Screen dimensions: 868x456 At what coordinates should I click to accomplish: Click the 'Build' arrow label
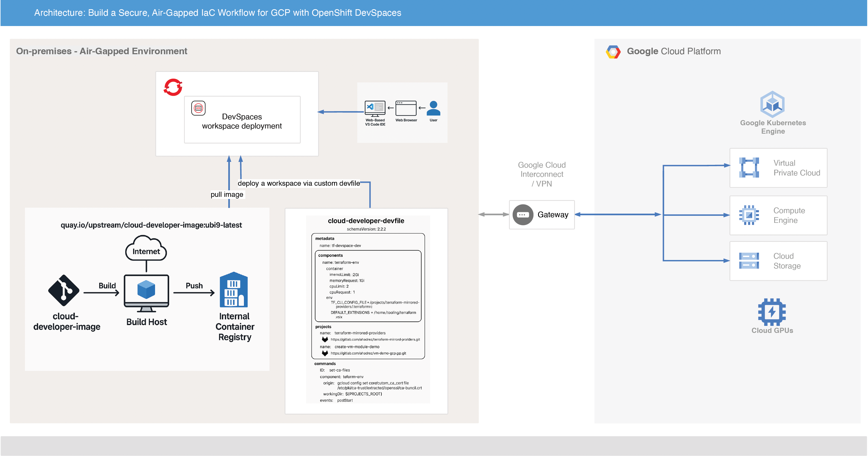(x=107, y=285)
